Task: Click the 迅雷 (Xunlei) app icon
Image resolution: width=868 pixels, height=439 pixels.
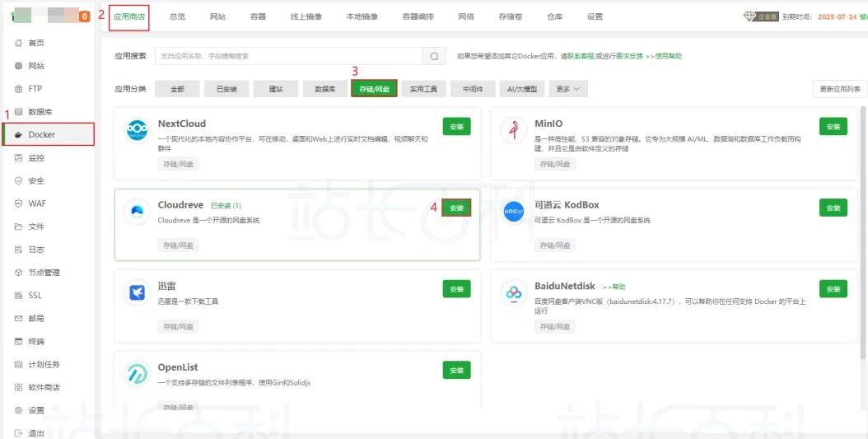Action: [x=137, y=292]
